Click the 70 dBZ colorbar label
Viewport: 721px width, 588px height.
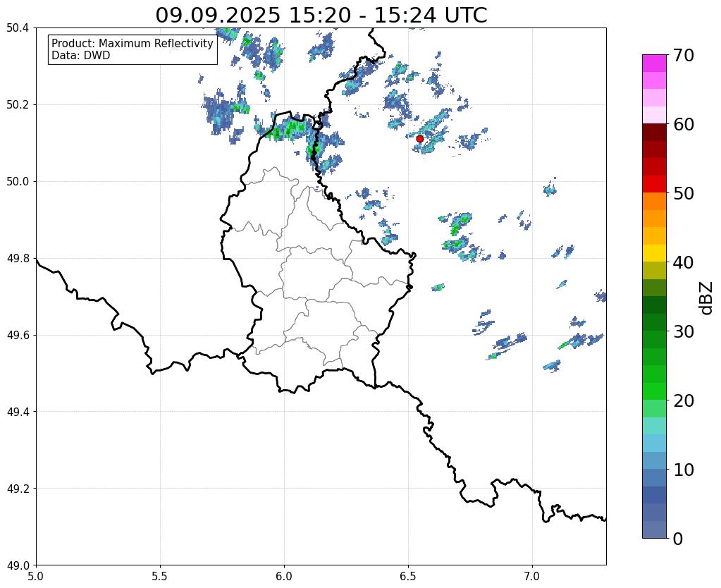tap(684, 55)
